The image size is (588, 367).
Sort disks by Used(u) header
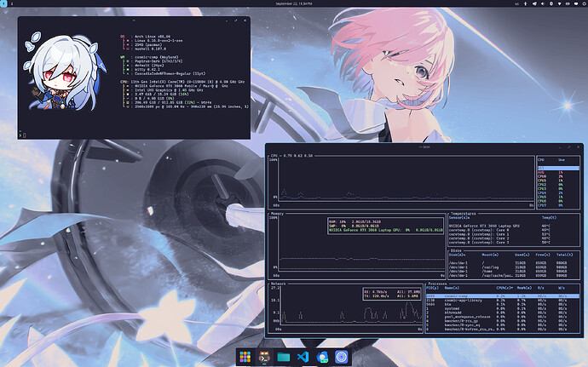[x=522, y=255]
